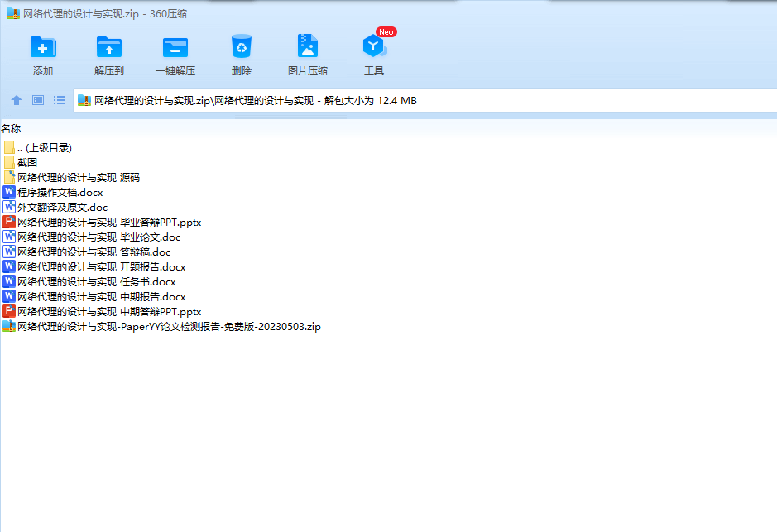Select the 中期答辩PPT.pptx file
The image size is (777, 532).
point(102,311)
